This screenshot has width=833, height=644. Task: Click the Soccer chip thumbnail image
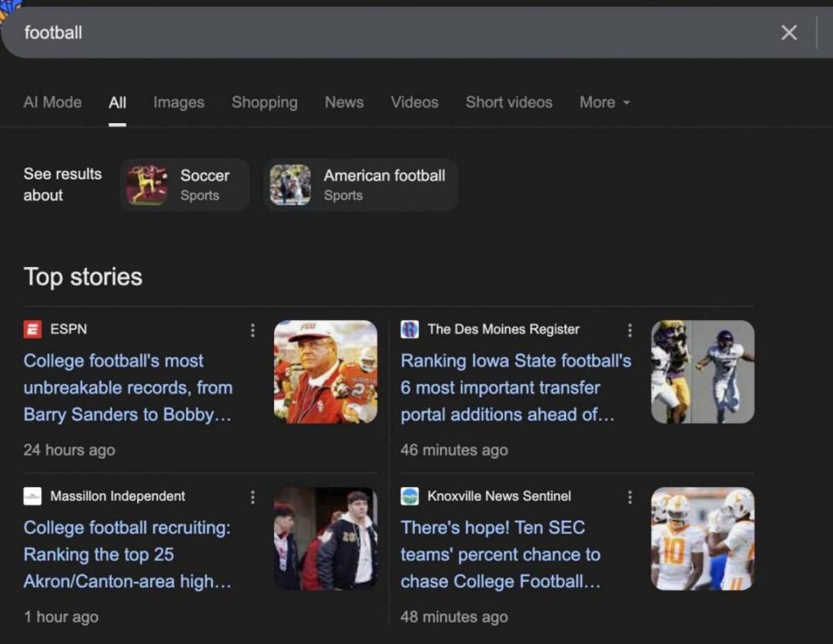point(147,185)
